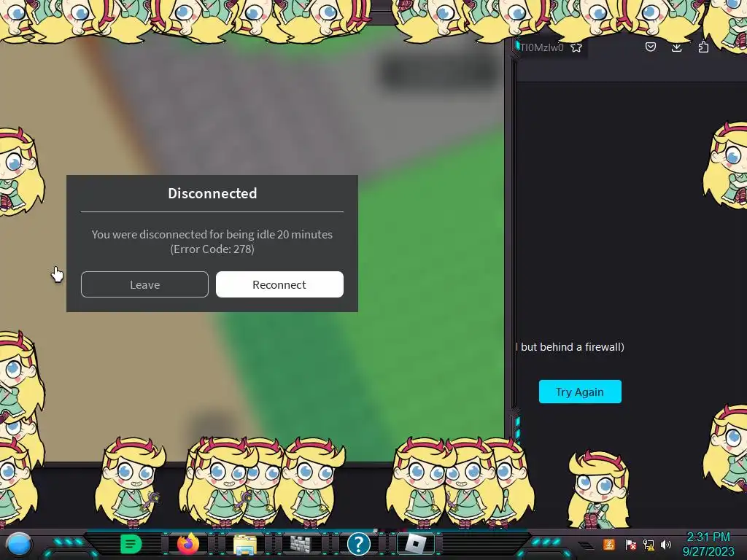Switch to Firefox from the taskbar
The image size is (747, 560).
click(x=187, y=544)
